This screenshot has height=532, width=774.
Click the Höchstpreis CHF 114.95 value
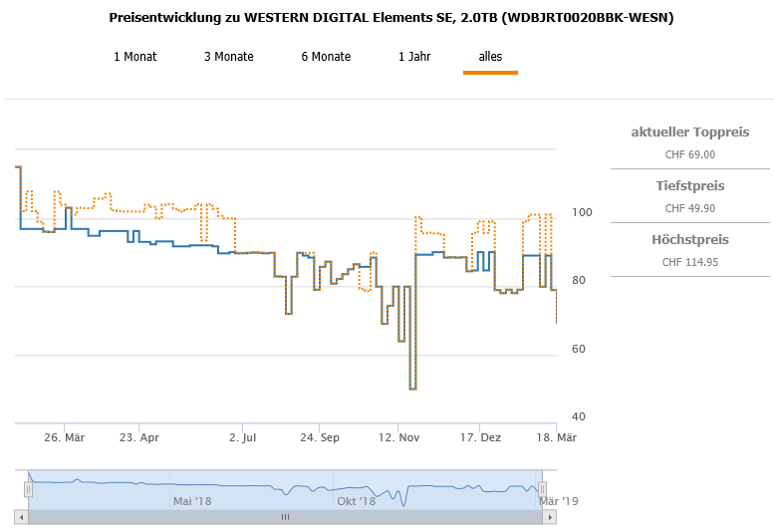pos(690,262)
